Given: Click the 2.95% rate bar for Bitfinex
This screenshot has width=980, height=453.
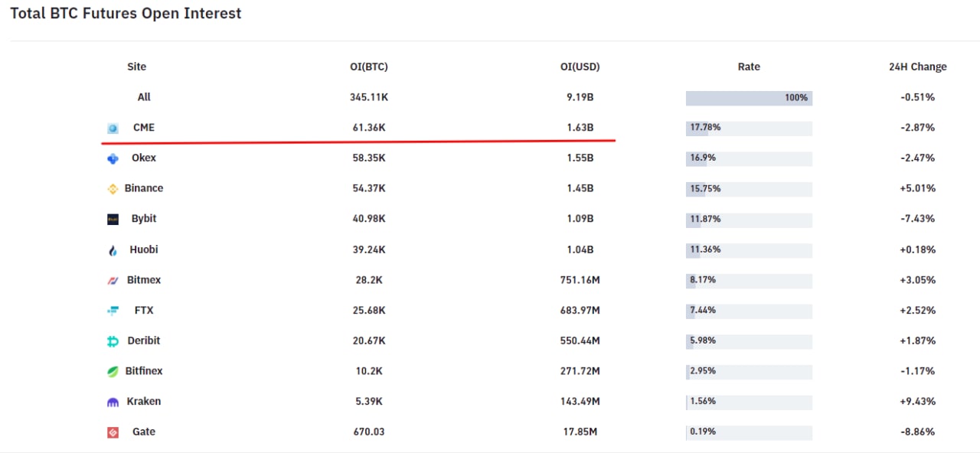Looking at the screenshot, I should (749, 372).
